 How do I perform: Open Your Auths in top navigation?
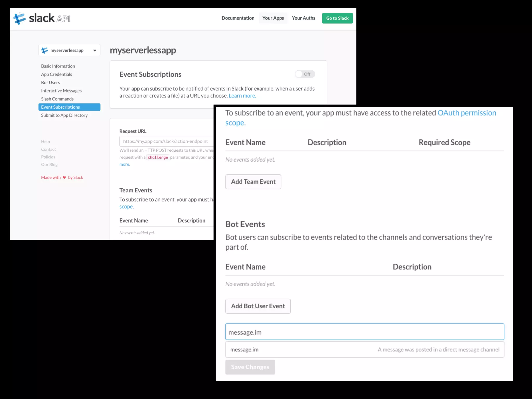tap(303, 18)
